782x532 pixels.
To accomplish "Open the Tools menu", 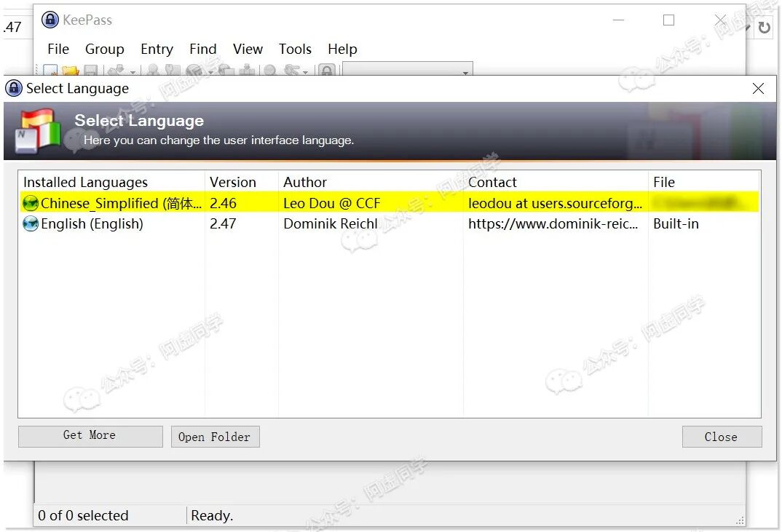I will [295, 49].
